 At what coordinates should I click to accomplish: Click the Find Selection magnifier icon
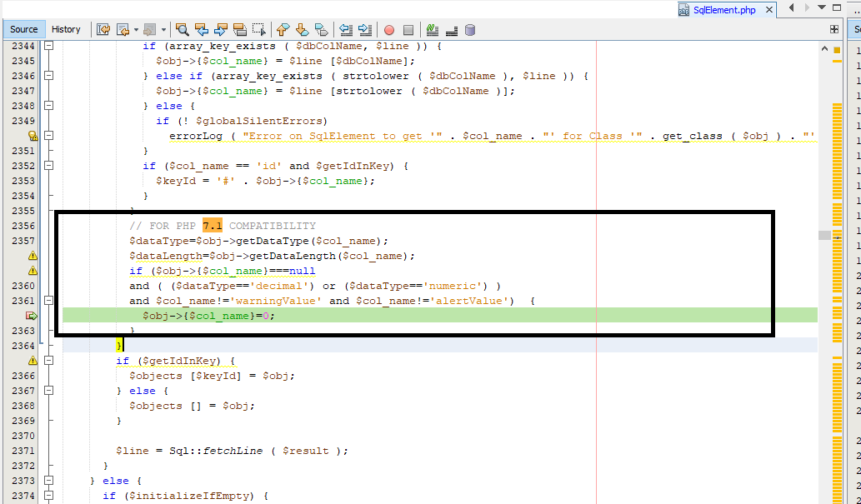point(181,30)
